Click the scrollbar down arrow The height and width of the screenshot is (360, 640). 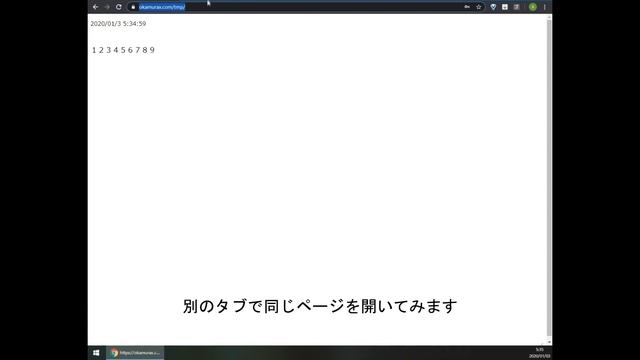tap(549, 342)
